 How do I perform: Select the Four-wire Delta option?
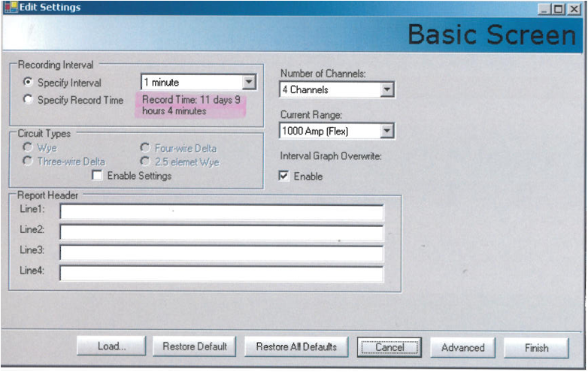pos(145,147)
